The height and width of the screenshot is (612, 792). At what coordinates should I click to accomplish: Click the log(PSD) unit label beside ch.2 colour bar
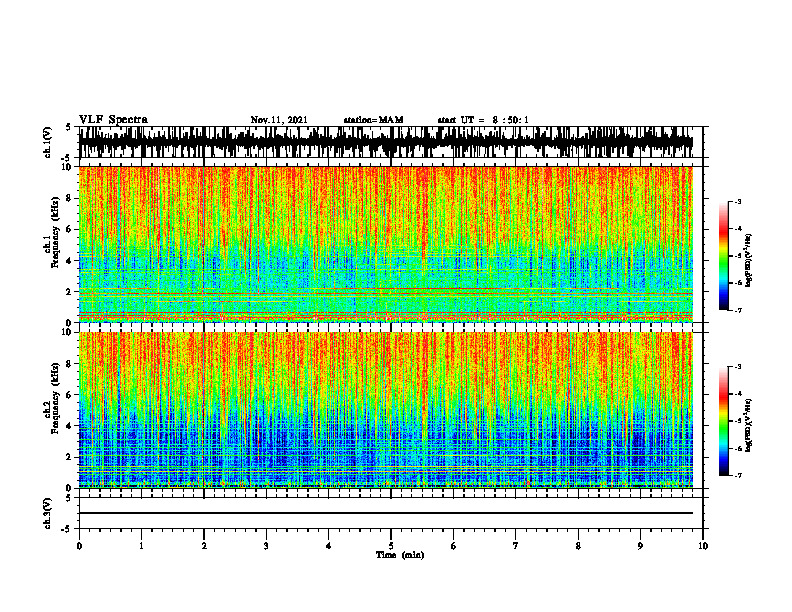click(749, 425)
